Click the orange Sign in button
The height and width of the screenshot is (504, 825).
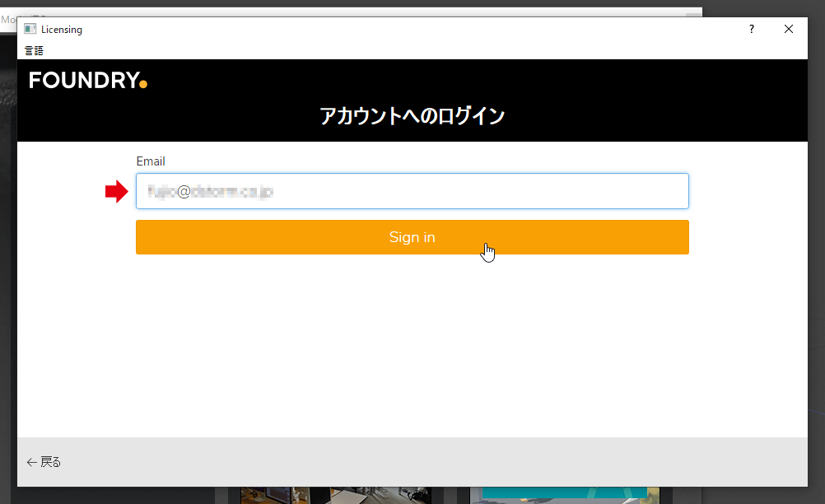[x=412, y=237]
